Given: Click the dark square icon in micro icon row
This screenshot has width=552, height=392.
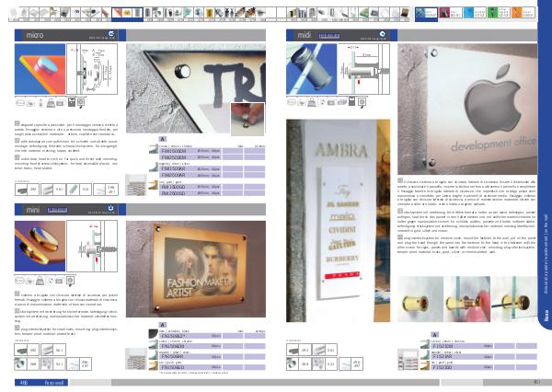Looking at the screenshot, I should 72,102.
